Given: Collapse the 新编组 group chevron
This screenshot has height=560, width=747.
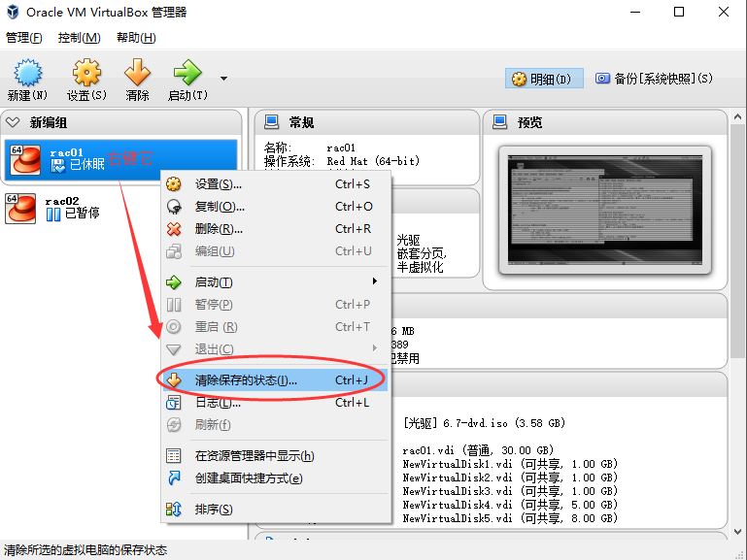Looking at the screenshot, I should pyautogui.click(x=13, y=122).
